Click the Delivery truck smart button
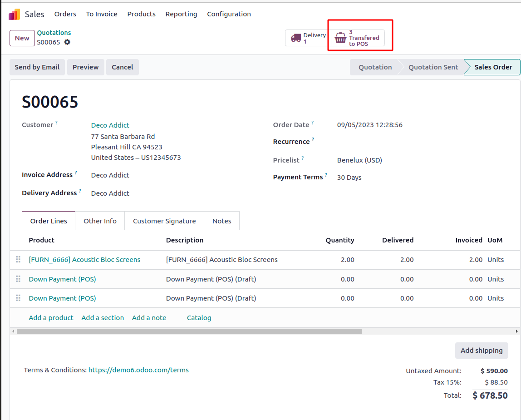Image resolution: width=521 pixels, height=420 pixels. pyautogui.click(x=308, y=38)
